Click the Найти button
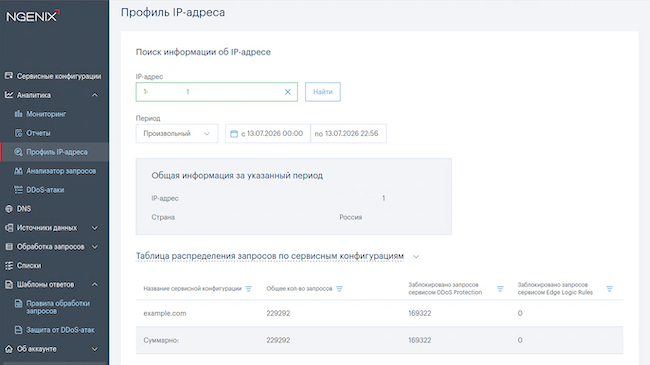The width and height of the screenshot is (650, 365). pos(323,92)
